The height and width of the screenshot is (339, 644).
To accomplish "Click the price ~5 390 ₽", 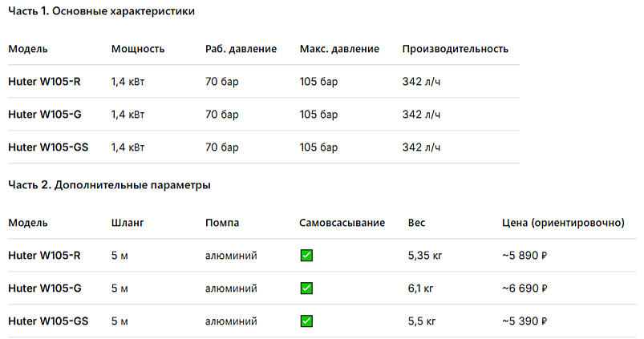I will pyautogui.click(x=525, y=321).
